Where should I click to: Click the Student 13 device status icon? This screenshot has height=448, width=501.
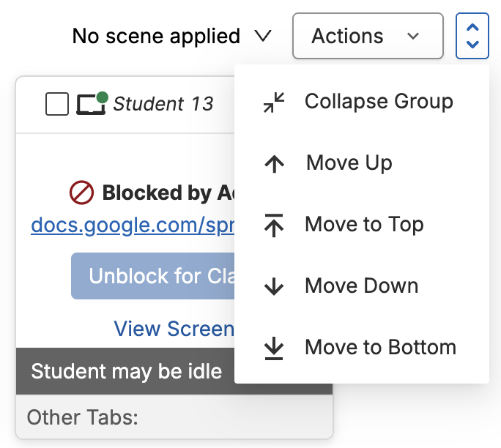(92, 103)
